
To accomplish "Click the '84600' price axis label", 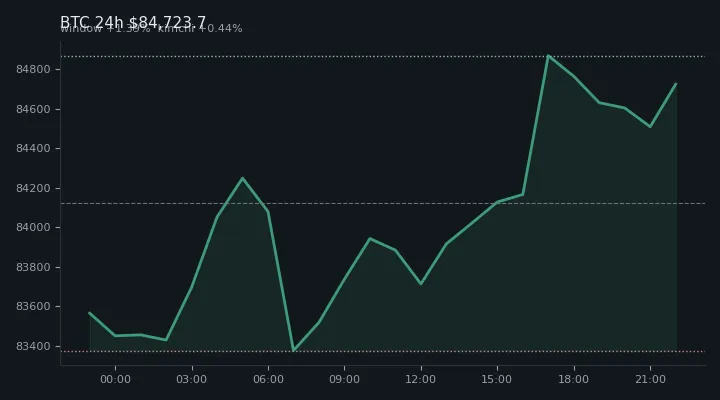I will point(33,109).
